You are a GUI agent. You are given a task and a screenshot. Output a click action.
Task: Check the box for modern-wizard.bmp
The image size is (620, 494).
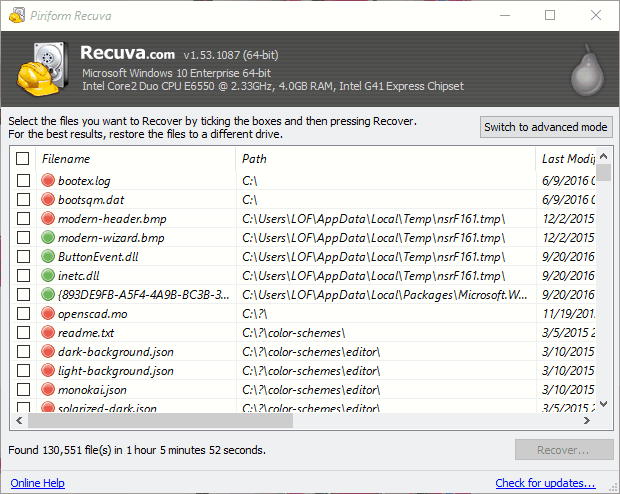(23, 237)
